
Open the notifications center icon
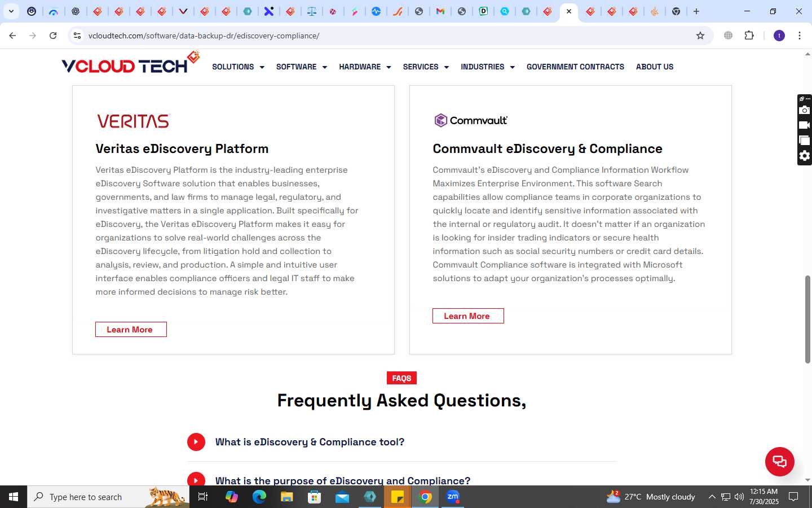pyautogui.click(x=793, y=497)
